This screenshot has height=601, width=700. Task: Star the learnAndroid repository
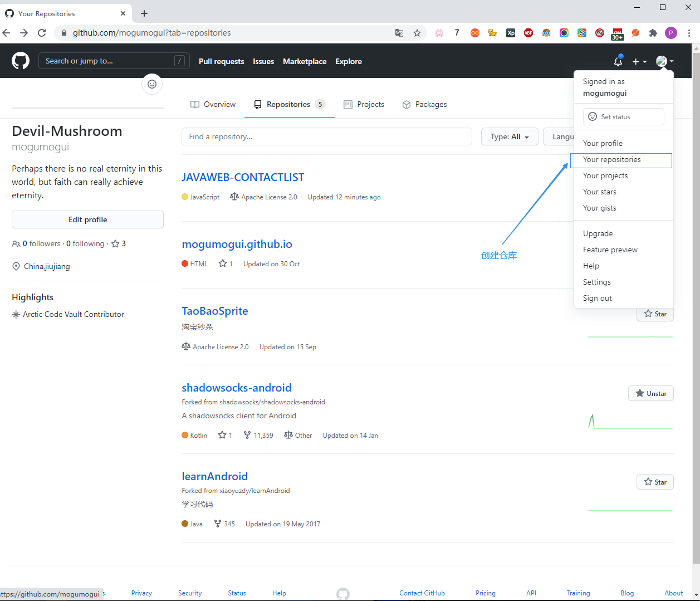(x=655, y=482)
